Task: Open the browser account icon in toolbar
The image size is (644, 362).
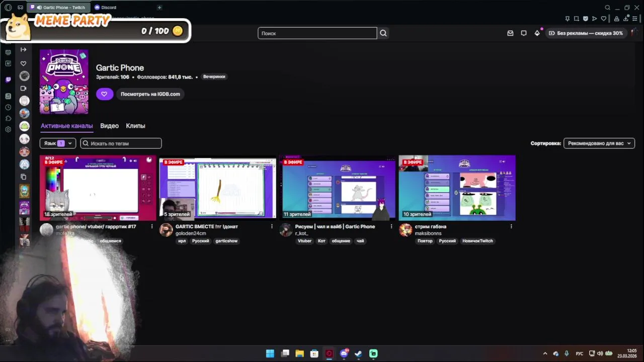Action: (616, 19)
